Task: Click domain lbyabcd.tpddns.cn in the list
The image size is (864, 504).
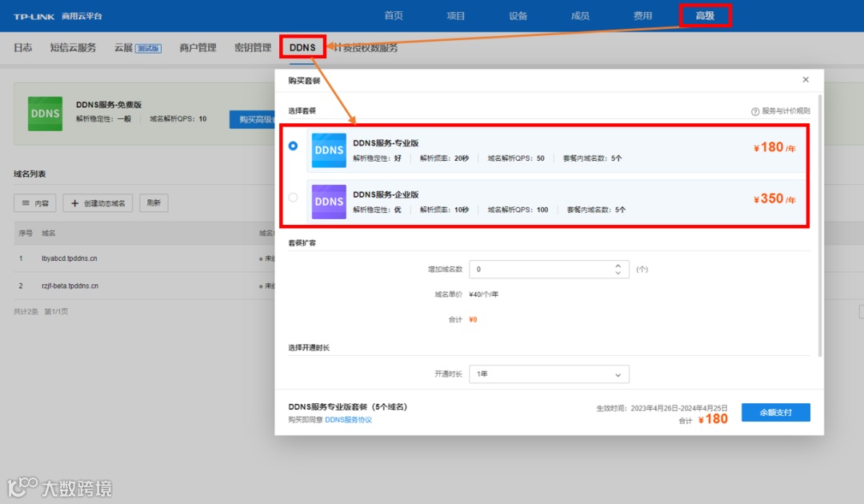Action: click(70, 258)
